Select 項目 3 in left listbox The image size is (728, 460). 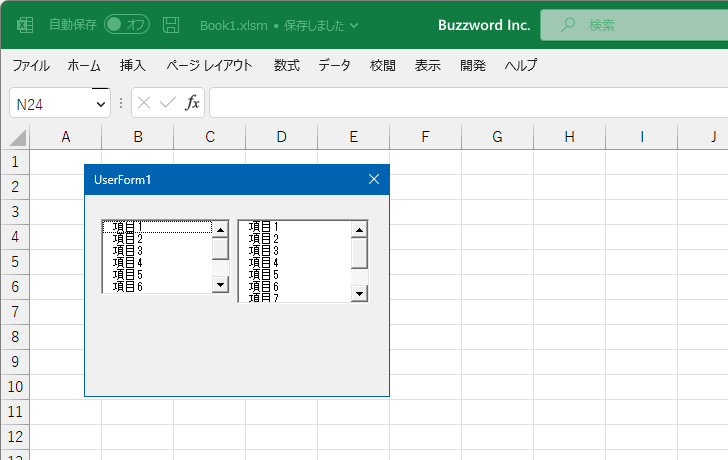pos(157,251)
